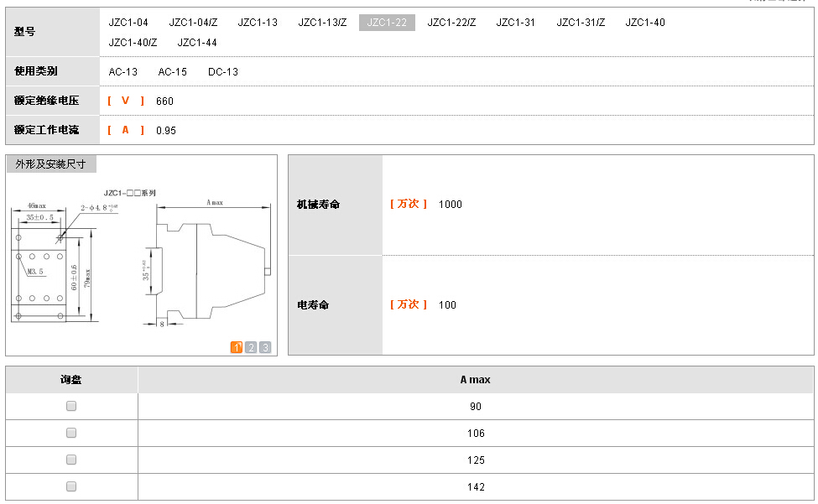Click the JZC1 dimension drawing image
Viewport: 818px width, 504px height.
(x=141, y=260)
